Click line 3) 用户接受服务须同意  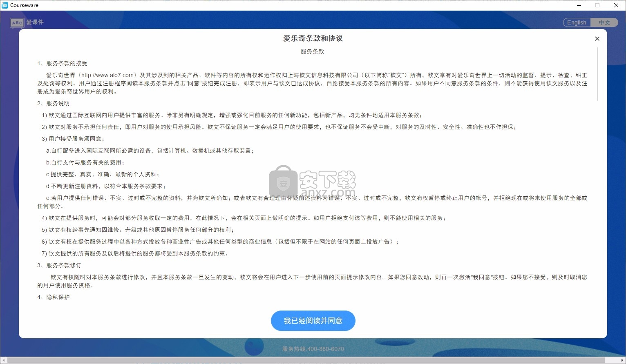(73, 139)
